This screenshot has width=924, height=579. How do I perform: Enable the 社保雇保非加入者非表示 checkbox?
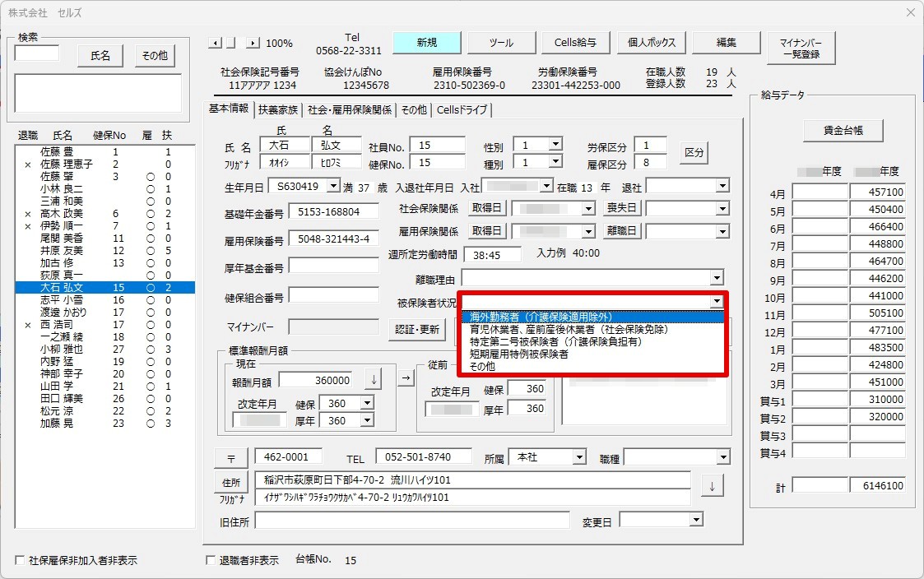pos(20,560)
